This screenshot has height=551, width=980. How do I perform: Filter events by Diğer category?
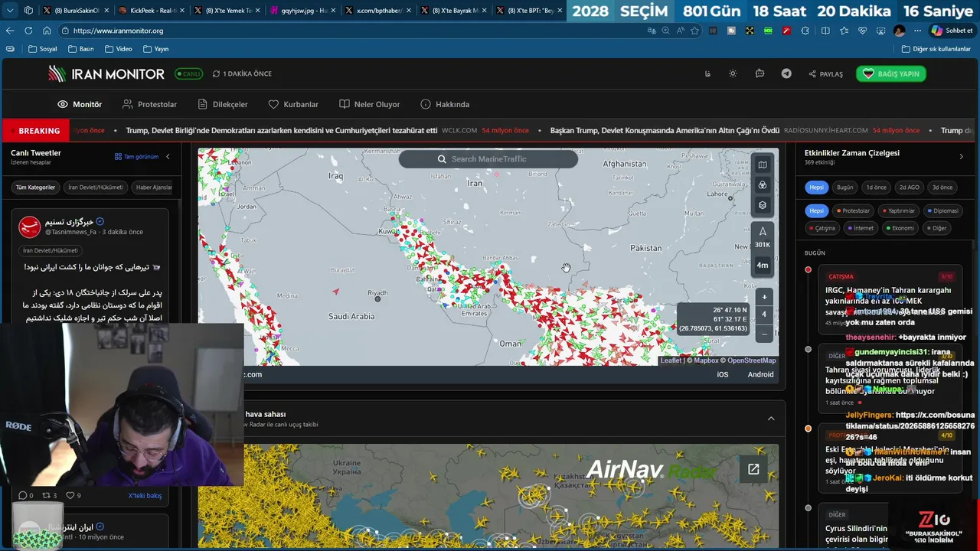click(x=936, y=227)
